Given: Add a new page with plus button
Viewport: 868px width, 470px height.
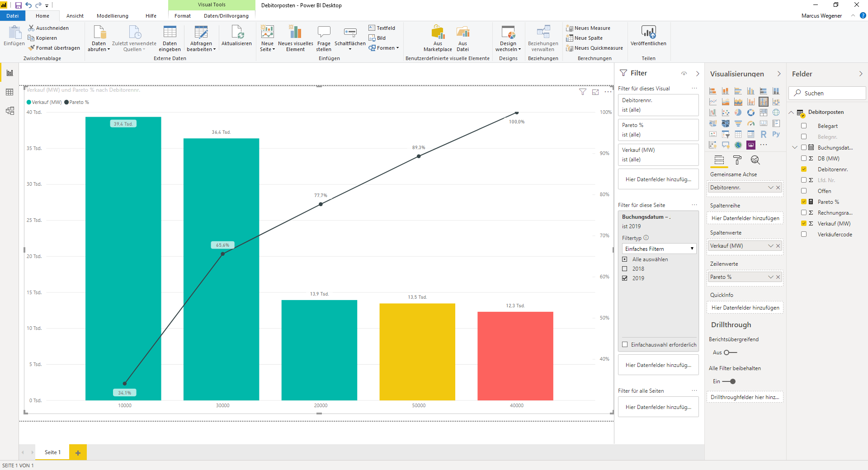Looking at the screenshot, I should pos(78,452).
